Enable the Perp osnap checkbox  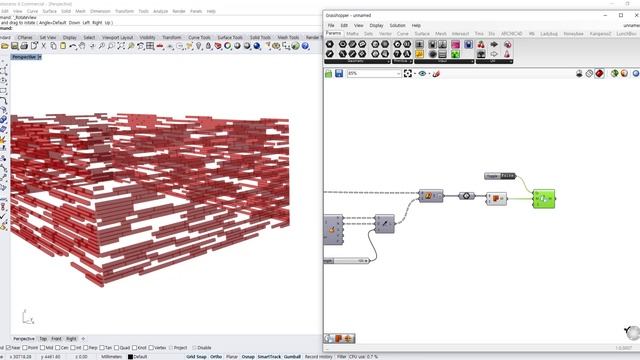[86, 348]
